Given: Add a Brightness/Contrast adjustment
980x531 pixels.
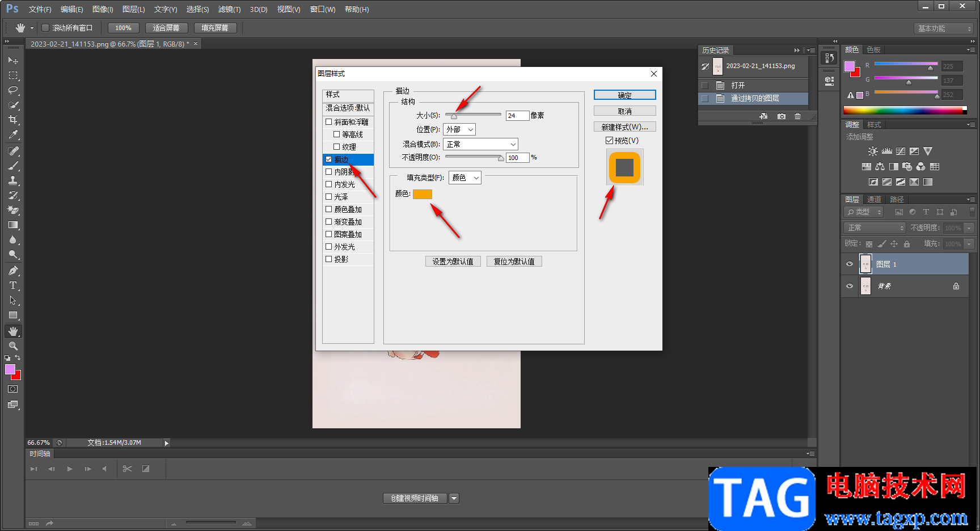Looking at the screenshot, I should (x=873, y=151).
